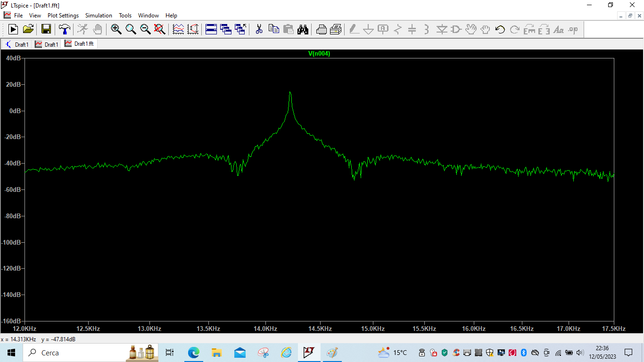Open File Explorer from the taskbar
The width and height of the screenshot is (644, 362).
pos(216,353)
